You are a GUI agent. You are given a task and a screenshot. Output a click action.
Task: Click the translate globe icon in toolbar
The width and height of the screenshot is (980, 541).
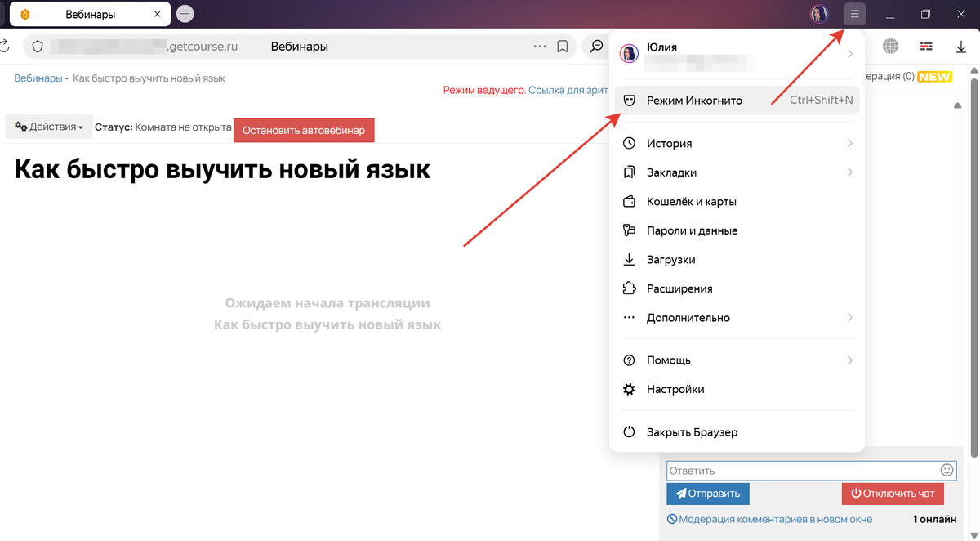(x=890, y=47)
